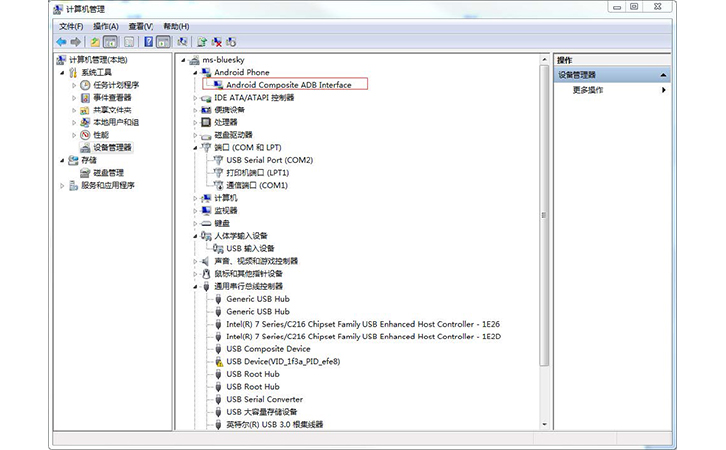Select the first Generic USB Hub entry
The image size is (726, 450).
click(258, 299)
